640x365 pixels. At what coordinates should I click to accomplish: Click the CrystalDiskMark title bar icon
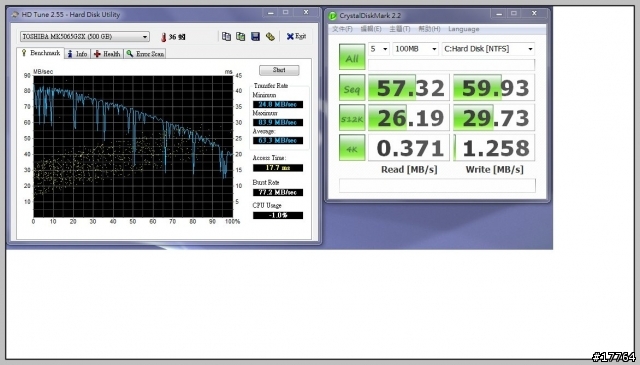coord(333,16)
